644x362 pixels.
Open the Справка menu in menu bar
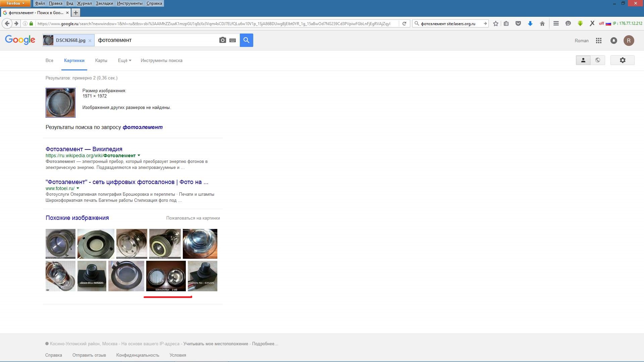(154, 3)
